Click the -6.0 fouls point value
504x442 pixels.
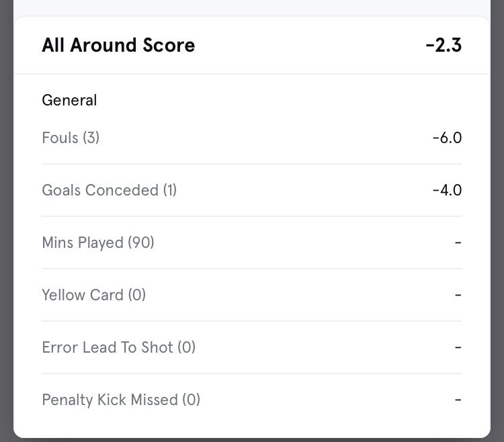[447, 138]
